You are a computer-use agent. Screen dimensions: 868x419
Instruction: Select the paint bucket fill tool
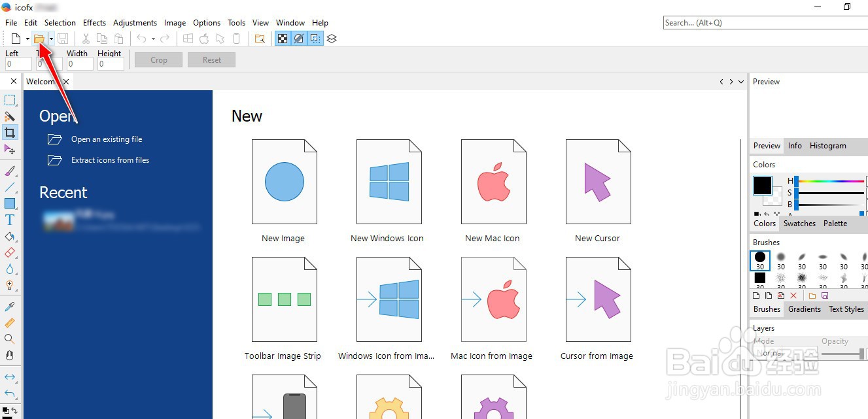pyautogui.click(x=10, y=237)
